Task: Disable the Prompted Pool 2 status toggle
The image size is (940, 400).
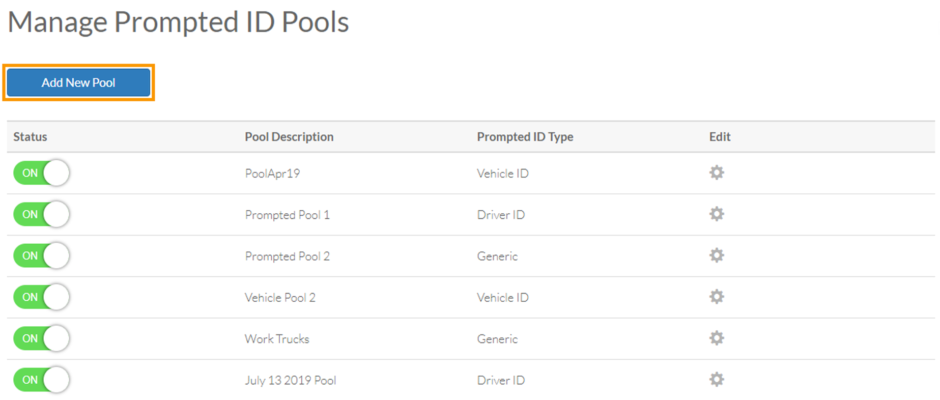Action: pyautogui.click(x=41, y=255)
